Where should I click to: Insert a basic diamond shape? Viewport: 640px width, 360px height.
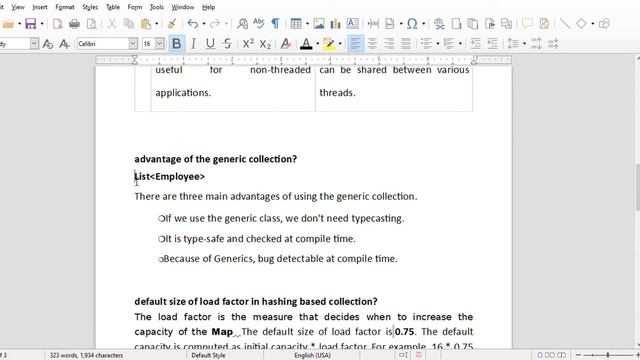pos(581,24)
